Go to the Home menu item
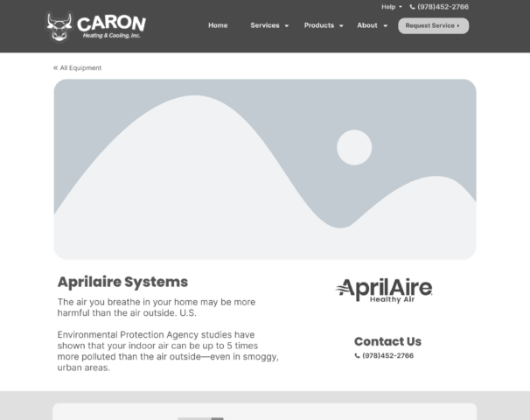Viewport: 530px width, 420px height. coord(218,25)
